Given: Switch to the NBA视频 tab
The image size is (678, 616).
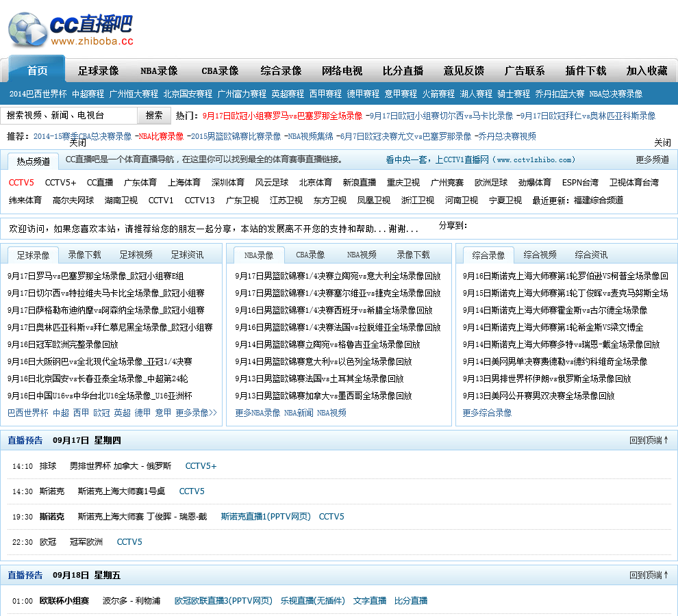Looking at the screenshot, I should 362,255.
